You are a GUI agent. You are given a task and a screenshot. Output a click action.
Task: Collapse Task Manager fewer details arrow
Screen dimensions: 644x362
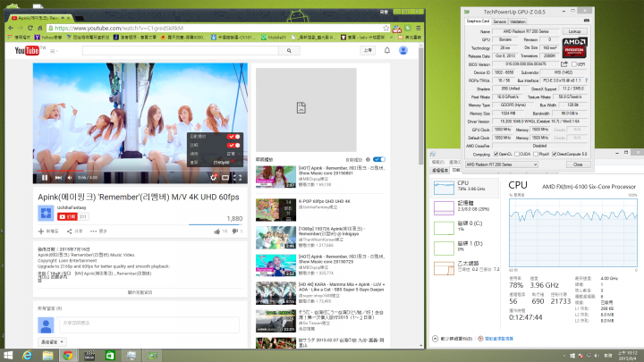pyautogui.click(x=435, y=339)
